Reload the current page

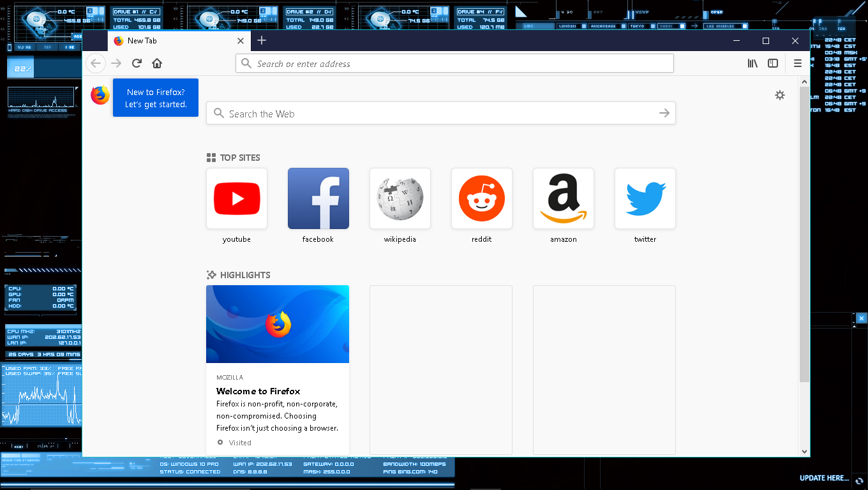click(x=137, y=63)
